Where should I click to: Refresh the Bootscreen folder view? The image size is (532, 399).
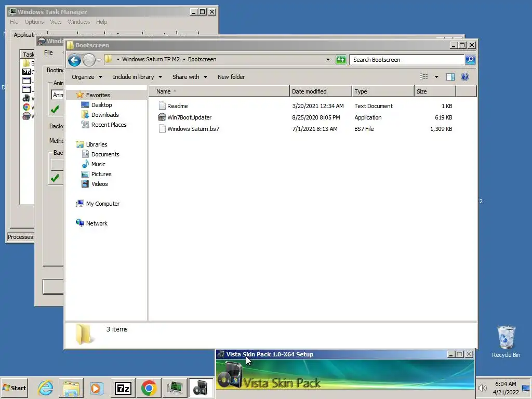coord(341,60)
